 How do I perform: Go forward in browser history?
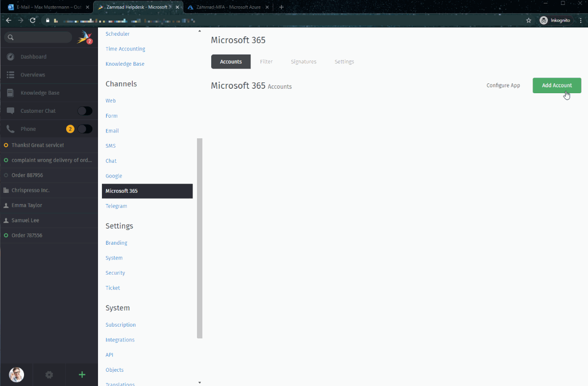(x=20, y=20)
